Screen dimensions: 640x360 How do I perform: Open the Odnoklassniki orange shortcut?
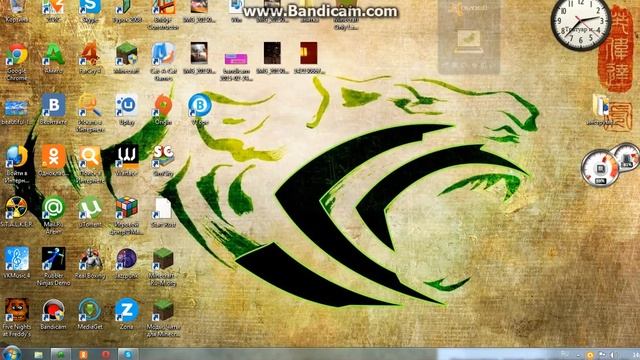click(53, 157)
